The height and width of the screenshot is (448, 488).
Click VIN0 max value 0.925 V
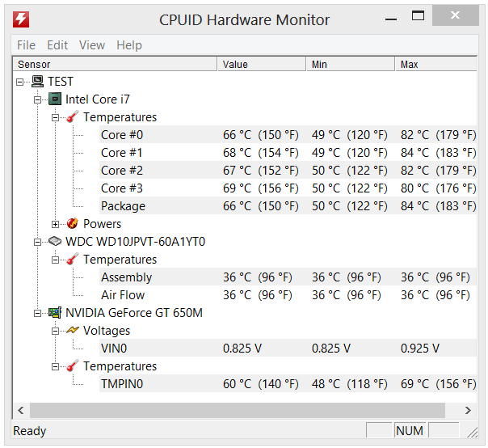coord(420,349)
